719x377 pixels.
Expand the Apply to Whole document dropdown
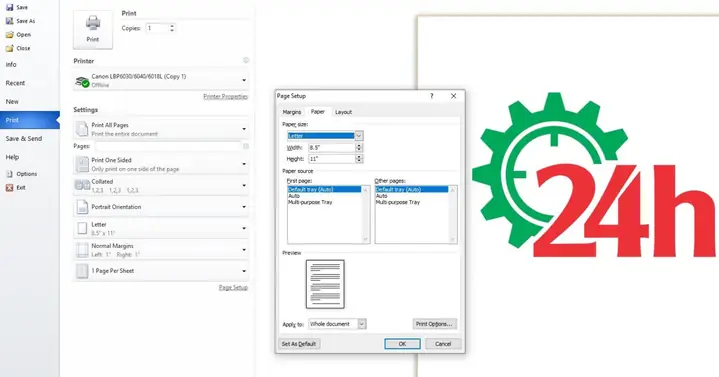pos(361,324)
